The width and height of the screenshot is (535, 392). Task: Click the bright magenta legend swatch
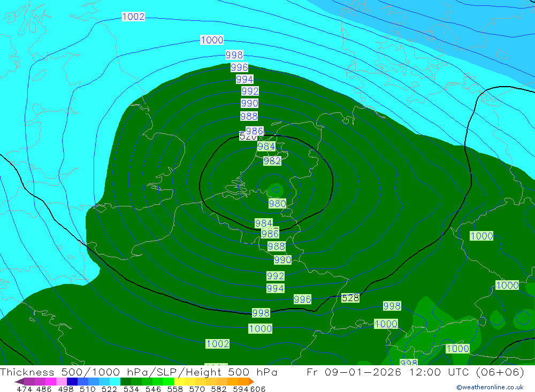click(50, 381)
